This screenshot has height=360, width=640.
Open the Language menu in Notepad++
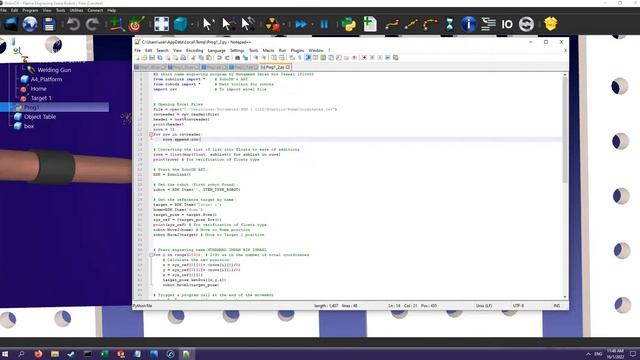216,51
